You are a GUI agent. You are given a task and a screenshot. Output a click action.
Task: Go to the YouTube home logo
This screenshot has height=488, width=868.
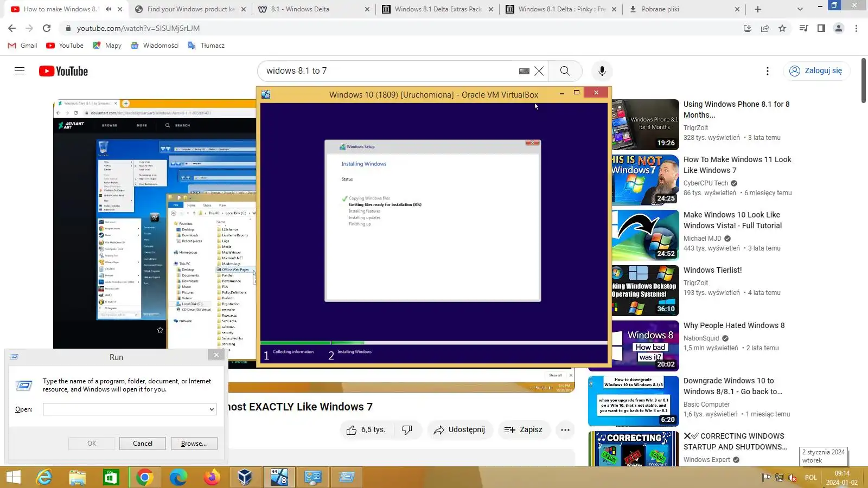click(x=63, y=71)
